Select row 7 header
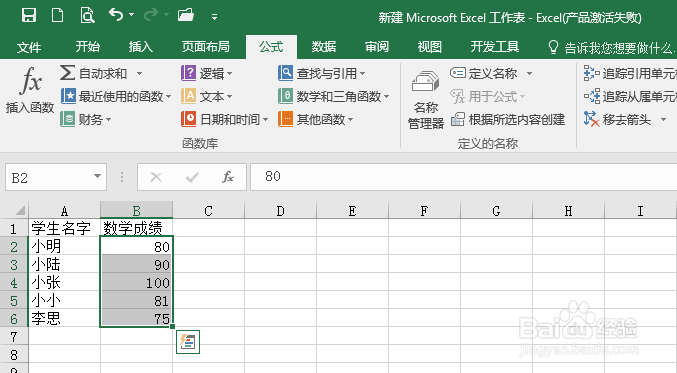The width and height of the screenshot is (677, 373). 14,337
